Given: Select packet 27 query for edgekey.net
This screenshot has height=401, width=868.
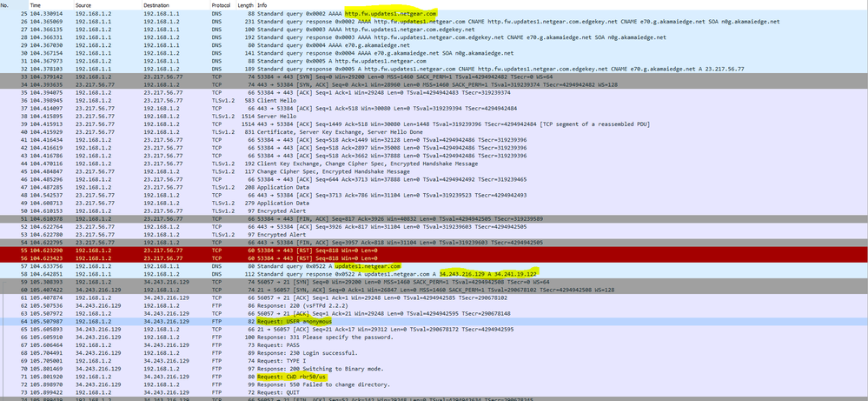Looking at the screenshot, I should (x=434, y=29).
